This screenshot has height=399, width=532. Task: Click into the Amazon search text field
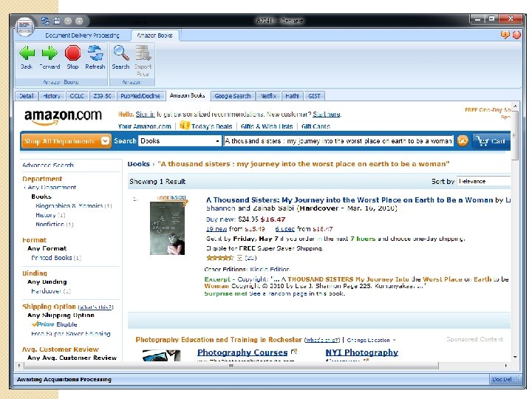tap(338, 141)
